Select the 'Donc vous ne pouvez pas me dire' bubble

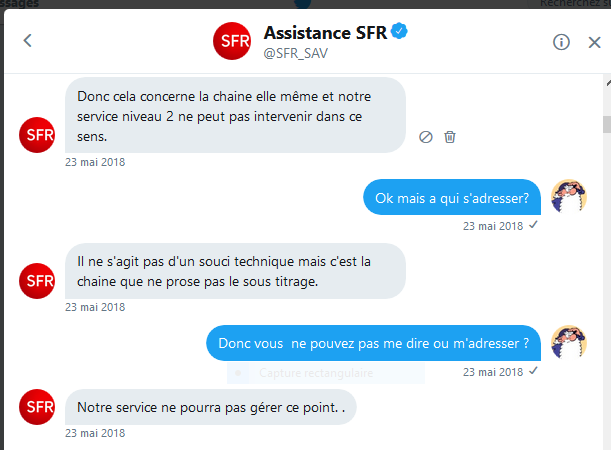coord(373,343)
